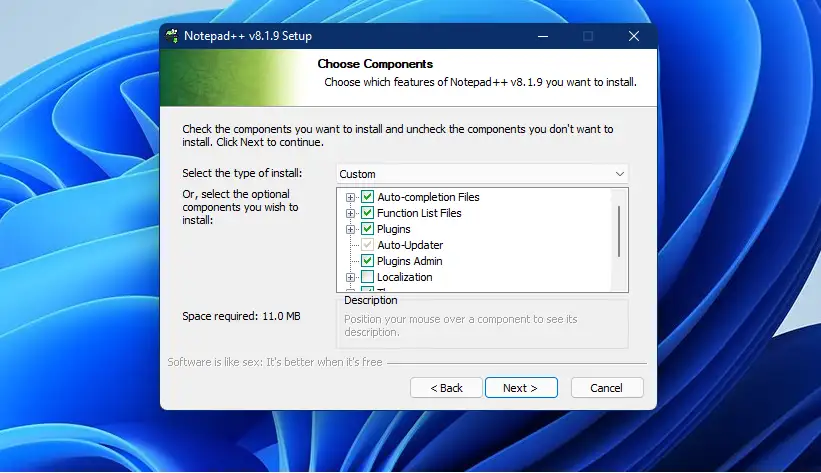This screenshot has height=473, width=821.
Task: Uncheck the Function List Files checkbox
Action: [367, 213]
